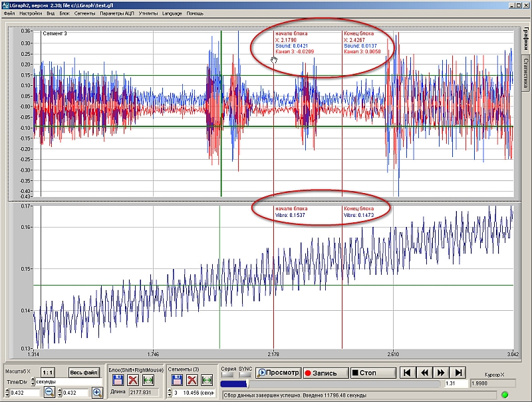This screenshot has height=402, width=532.
Task: Step the Time/Div units selector arrows
Action: [33, 381]
